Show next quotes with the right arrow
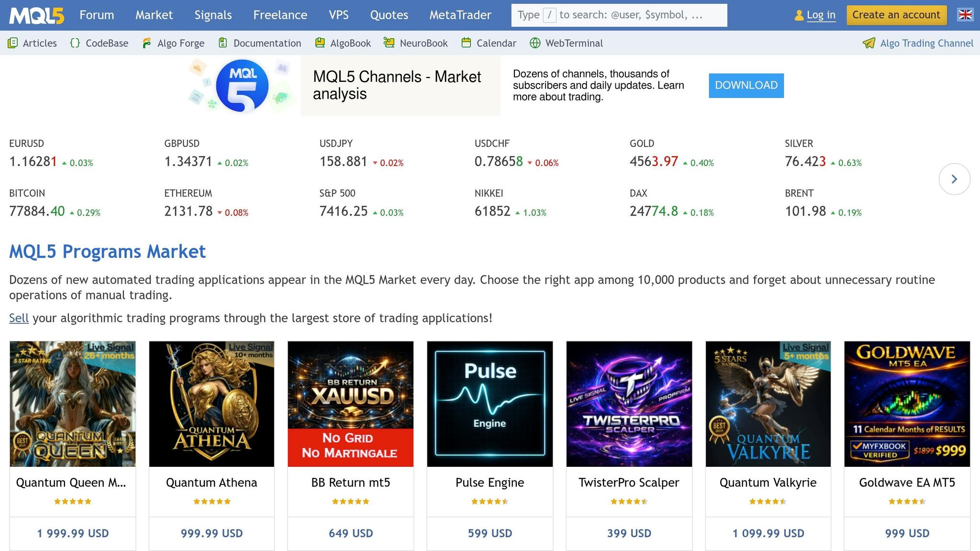This screenshot has height=551, width=980. (x=955, y=179)
